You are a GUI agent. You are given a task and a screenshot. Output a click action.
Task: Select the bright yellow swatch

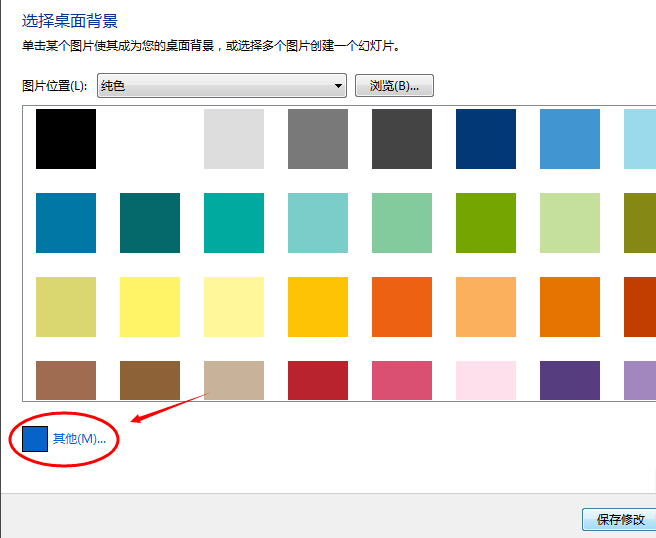coord(150,307)
